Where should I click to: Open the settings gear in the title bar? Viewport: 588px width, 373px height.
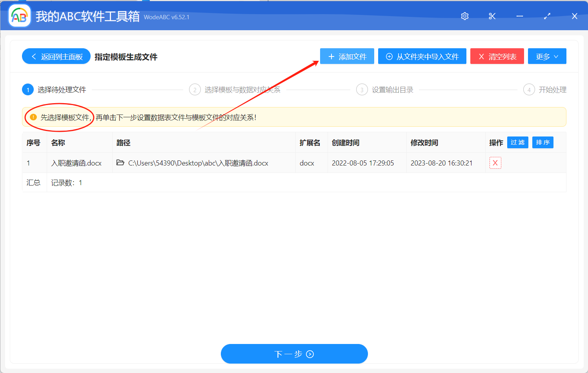tap(464, 16)
